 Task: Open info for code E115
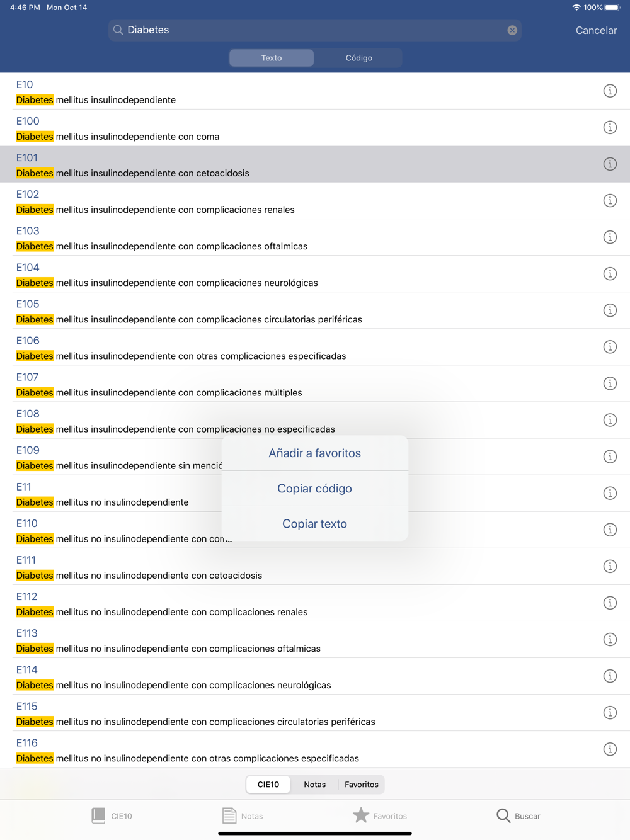tap(610, 712)
